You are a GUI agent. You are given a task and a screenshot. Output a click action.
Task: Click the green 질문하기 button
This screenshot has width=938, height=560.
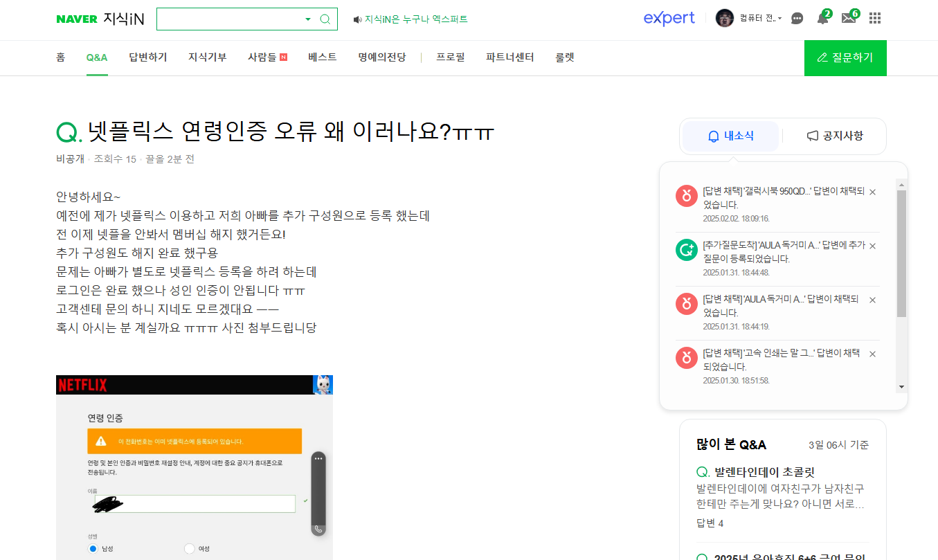(845, 58)
